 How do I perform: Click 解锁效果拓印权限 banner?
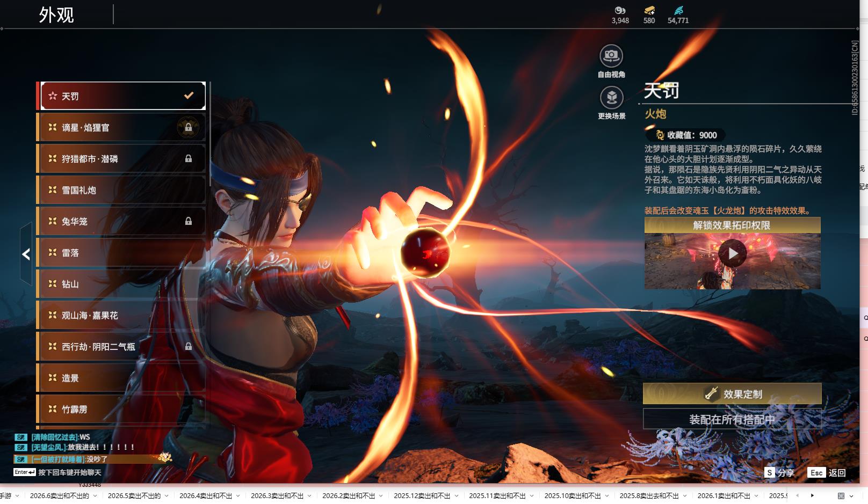pyautogui.click(x=732, y=225)
